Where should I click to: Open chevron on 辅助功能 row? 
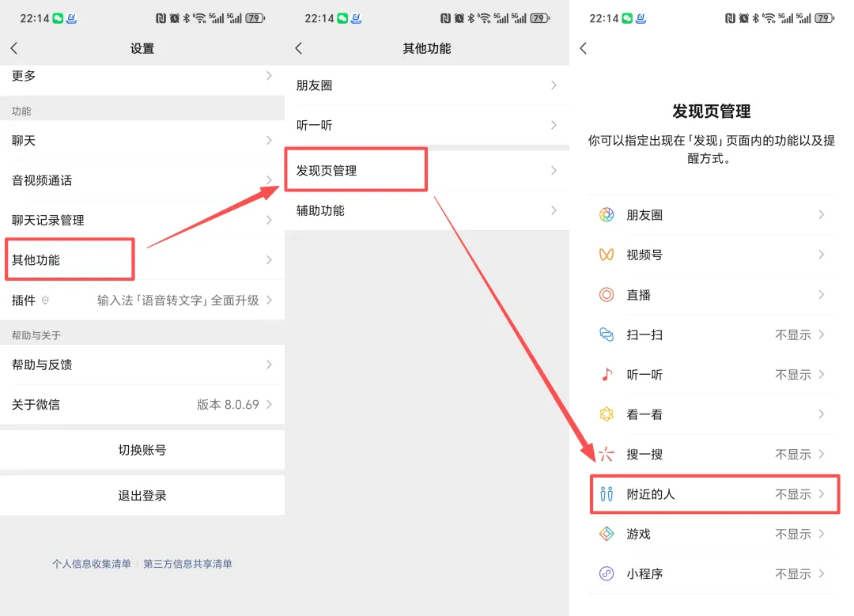coord(554,210)
